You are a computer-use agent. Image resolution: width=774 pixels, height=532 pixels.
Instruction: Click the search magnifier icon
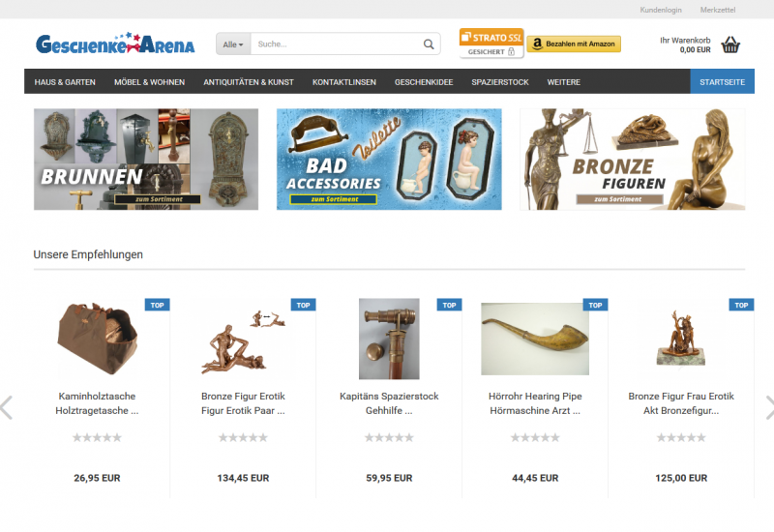point(429,44)
